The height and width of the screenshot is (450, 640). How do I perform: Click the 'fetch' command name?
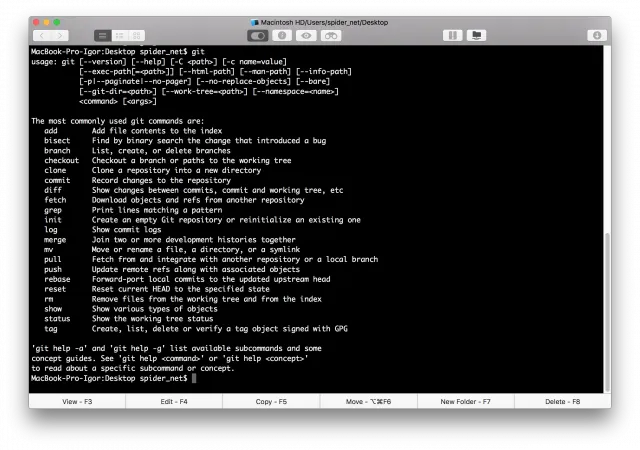tap(55, 200)
